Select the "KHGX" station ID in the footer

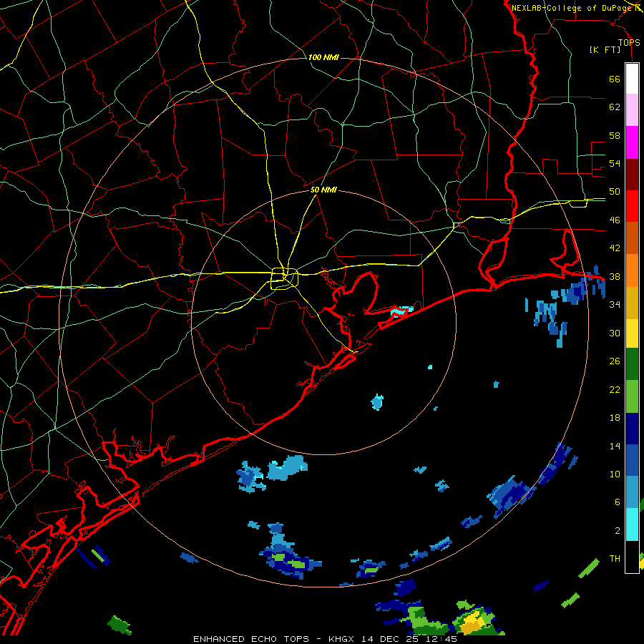[x=343, y=639]
